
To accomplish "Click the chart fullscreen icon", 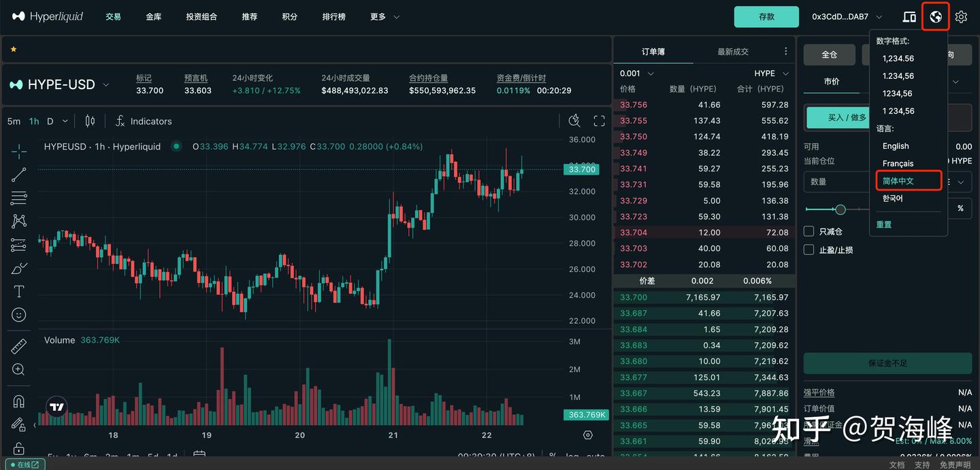I will click(x=599, y=121).
